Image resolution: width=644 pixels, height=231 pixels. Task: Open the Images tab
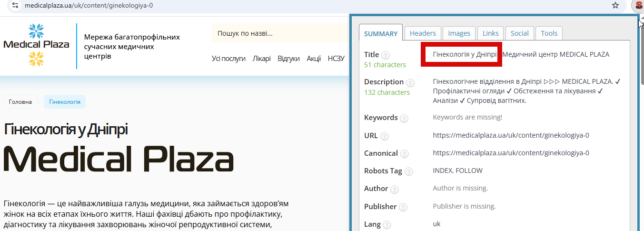(459, 33)
